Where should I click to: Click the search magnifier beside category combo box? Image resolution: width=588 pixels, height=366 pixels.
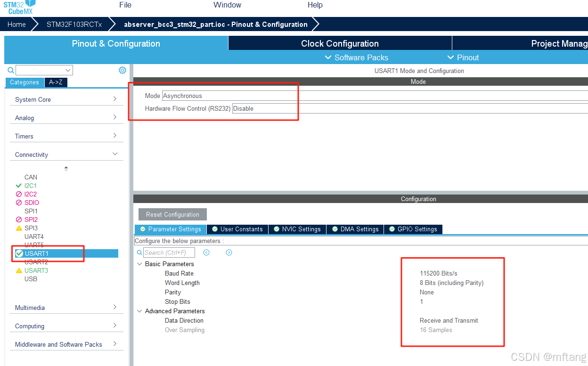[x=11, y=70]
